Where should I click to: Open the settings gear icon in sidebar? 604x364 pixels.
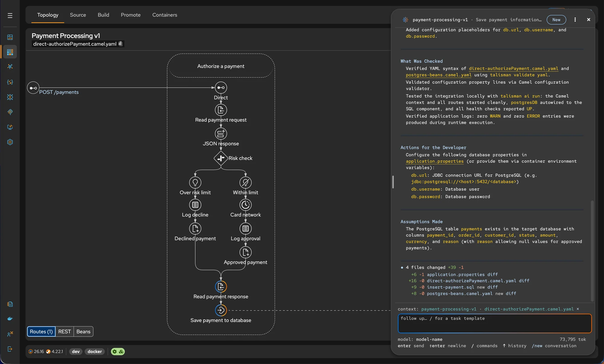tap(10, 142)
